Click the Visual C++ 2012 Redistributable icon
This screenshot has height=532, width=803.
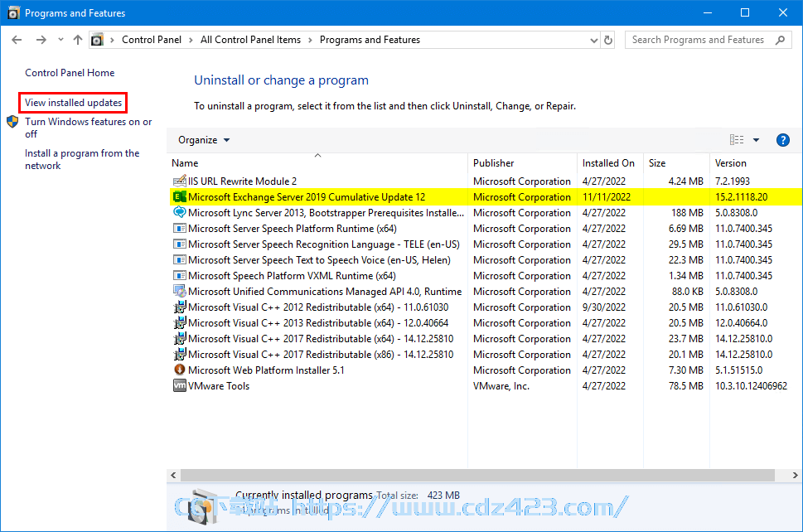coord(180,307)
